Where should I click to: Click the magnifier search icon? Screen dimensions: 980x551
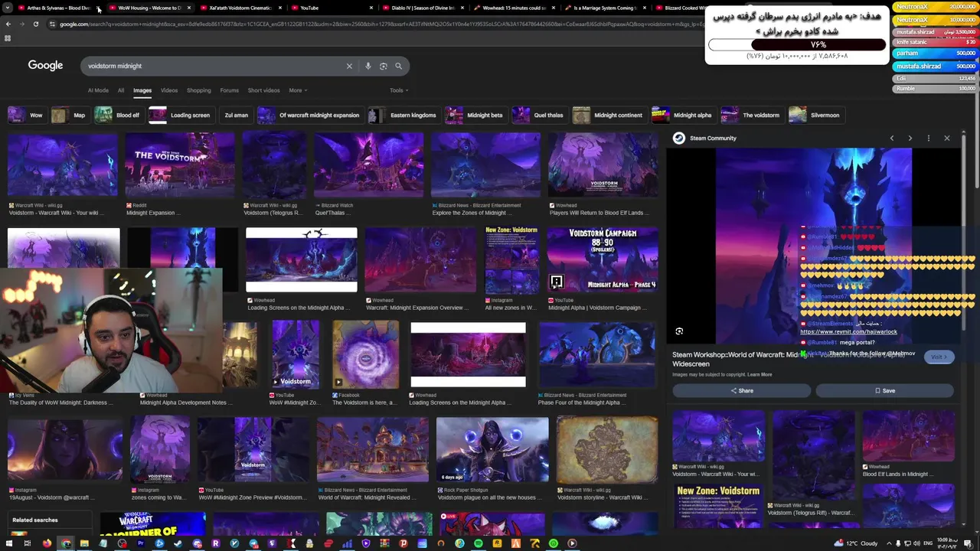pyautogui.click(x=398, y=66)
